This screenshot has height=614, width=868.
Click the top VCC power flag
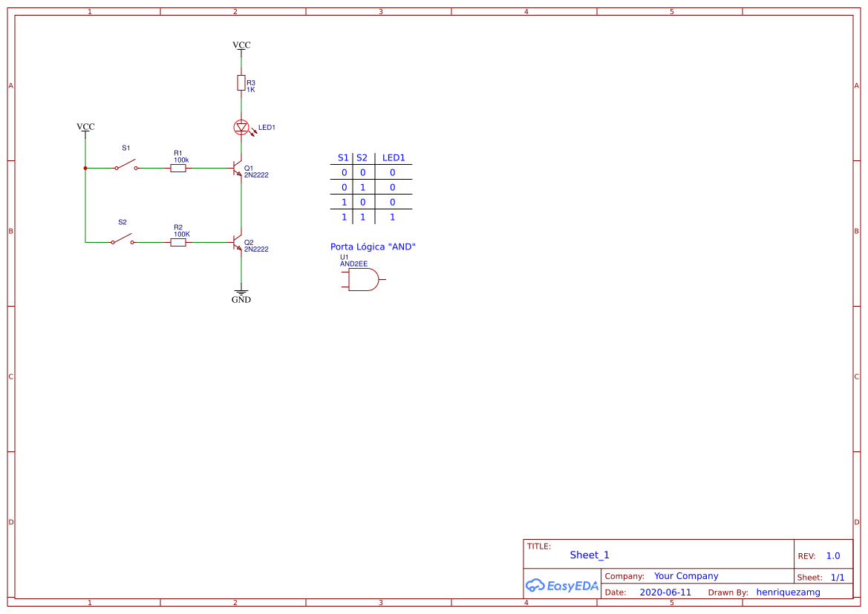coord(241,45)
